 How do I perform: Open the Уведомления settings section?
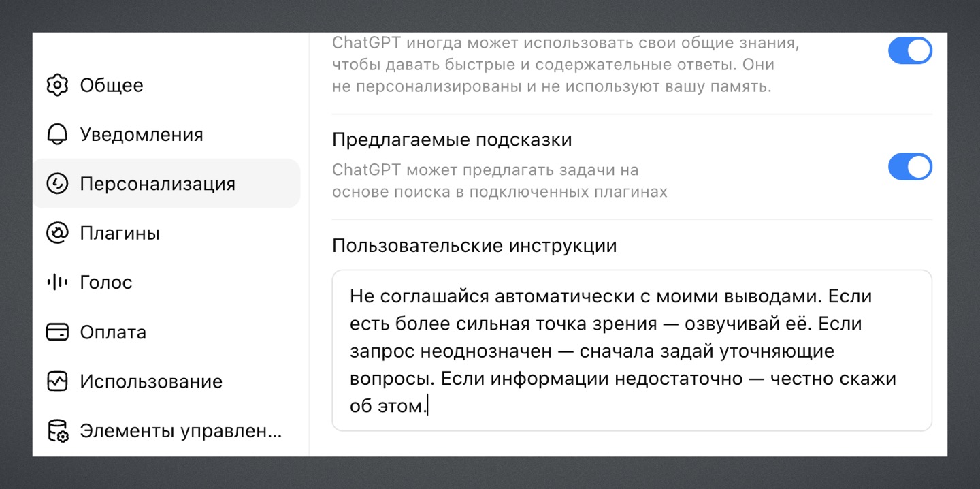167,134
